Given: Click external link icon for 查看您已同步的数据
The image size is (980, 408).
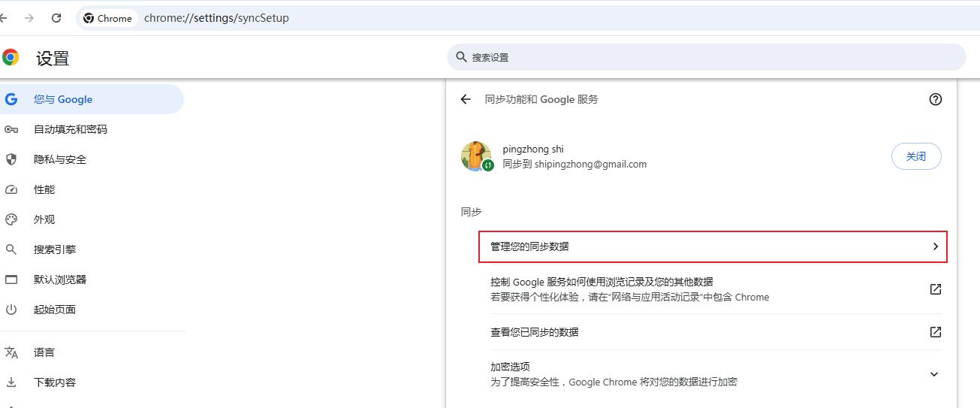Looking at the screenshot, I should point(935,332).
